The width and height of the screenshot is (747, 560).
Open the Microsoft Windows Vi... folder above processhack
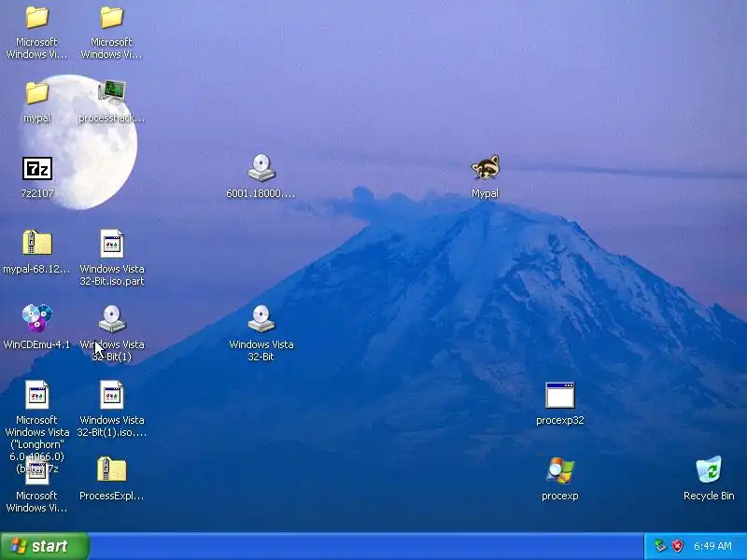(111, 18)
